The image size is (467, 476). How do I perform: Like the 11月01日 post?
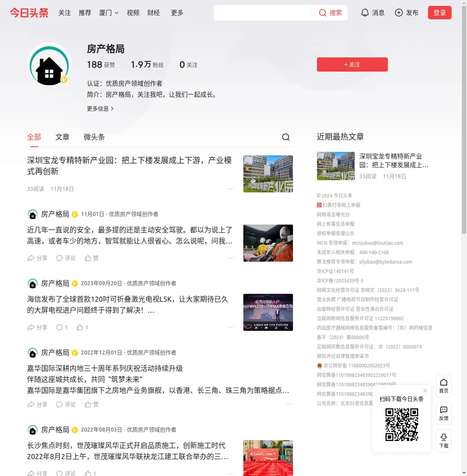tap(92, 258)
